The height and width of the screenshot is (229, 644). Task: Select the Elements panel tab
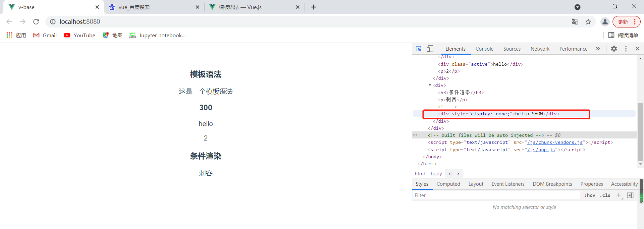[x=455, y=49]
